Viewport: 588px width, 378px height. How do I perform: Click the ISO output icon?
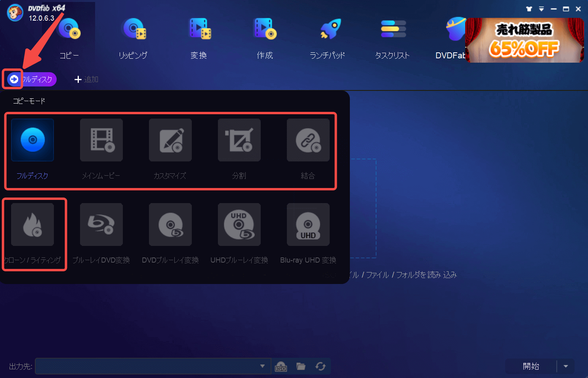281,366
